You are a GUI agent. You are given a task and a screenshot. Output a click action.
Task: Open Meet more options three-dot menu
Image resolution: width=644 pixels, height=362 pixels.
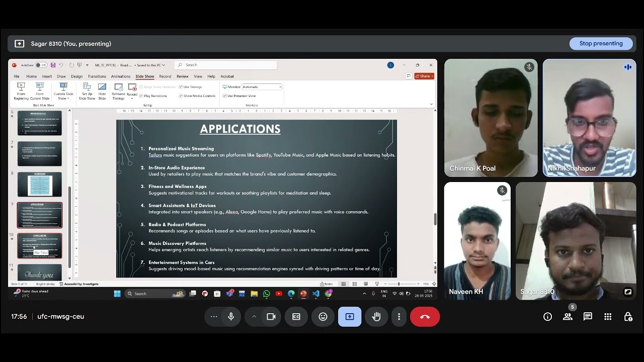399,317
